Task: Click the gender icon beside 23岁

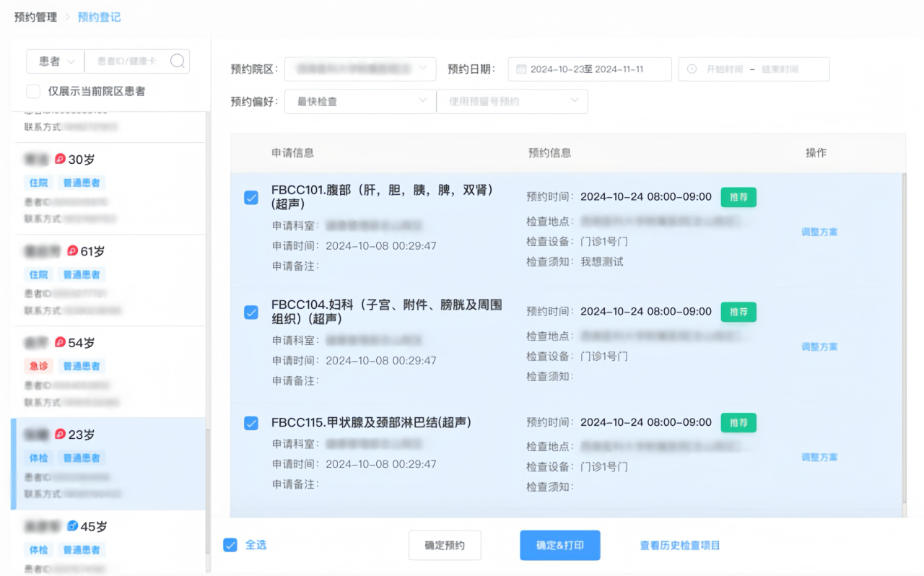Action: coord(61,434)
